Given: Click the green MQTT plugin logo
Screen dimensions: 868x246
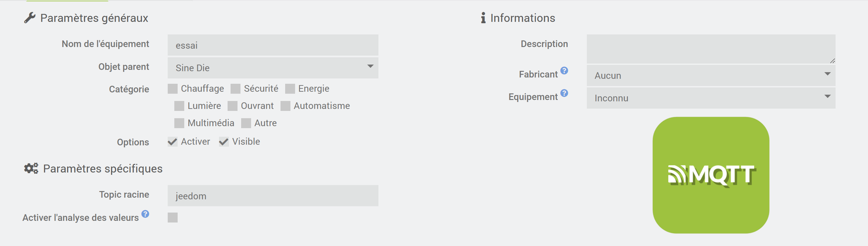Looking at the screenshot, I should coord(711,175).
